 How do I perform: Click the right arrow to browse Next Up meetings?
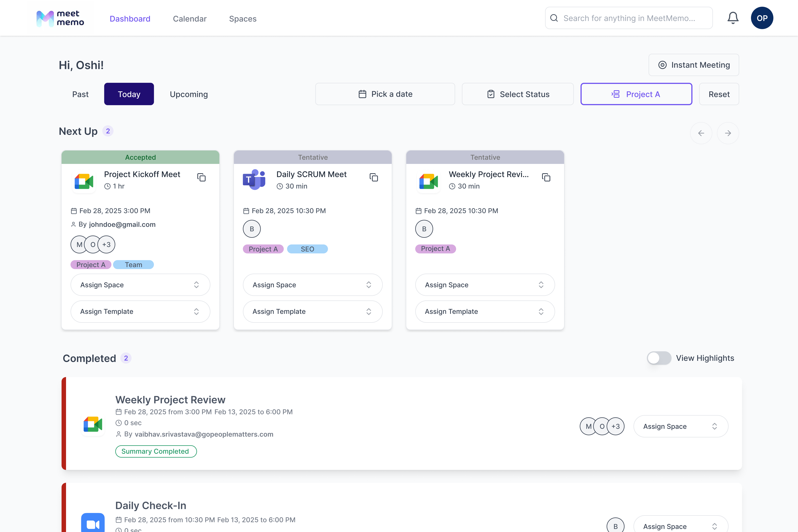[728, 133]
